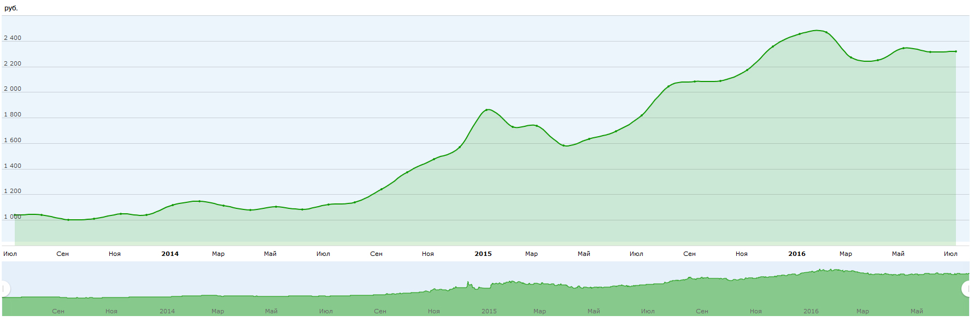This screenshot has width=980, height=327.
Task: Click Мар label right after bold 2016
Action: pyautogui.click(x=846, y=254)
